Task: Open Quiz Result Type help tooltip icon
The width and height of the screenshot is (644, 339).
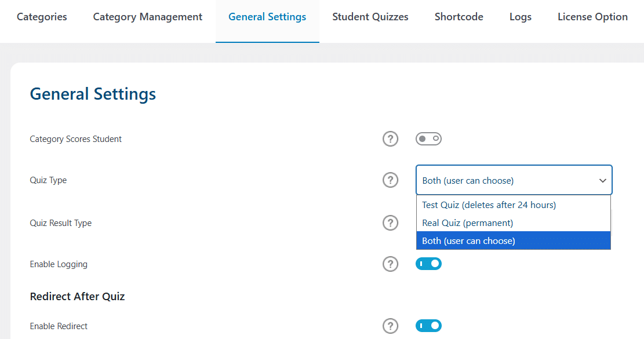Action: point(390,223)
